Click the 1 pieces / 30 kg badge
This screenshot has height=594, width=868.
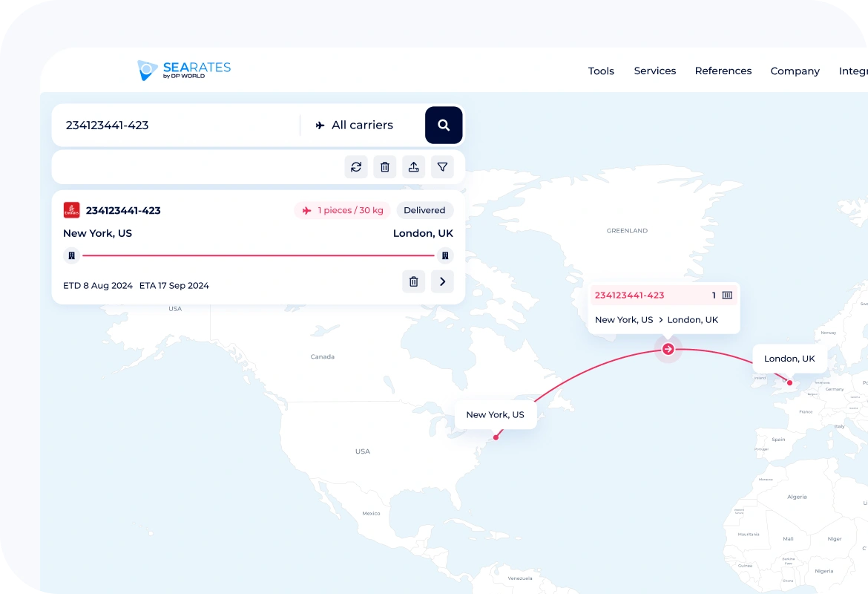[342, 210]
